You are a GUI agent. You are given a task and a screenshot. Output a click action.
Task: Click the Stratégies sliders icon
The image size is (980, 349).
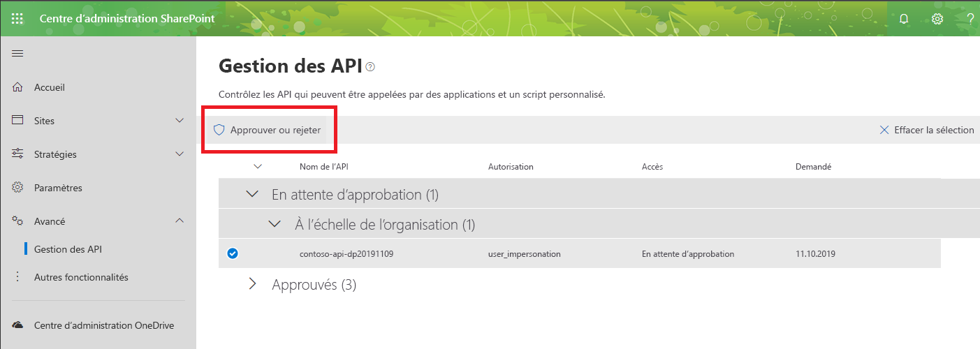tap(18, 154)
